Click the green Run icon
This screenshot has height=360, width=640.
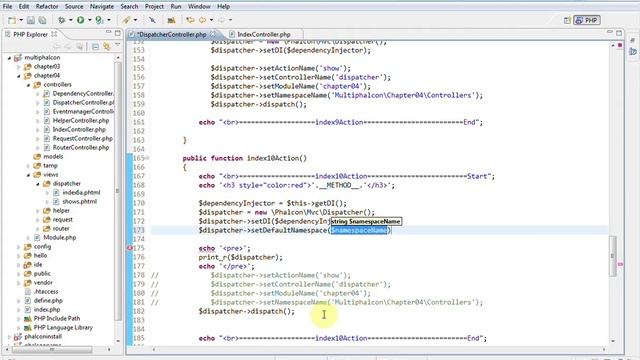coord(81,20)
